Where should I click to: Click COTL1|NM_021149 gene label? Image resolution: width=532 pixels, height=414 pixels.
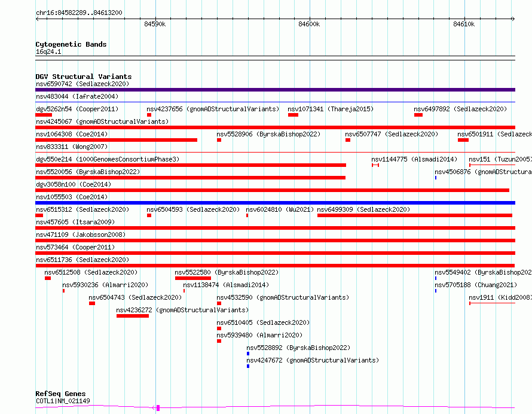coord(63,401)
